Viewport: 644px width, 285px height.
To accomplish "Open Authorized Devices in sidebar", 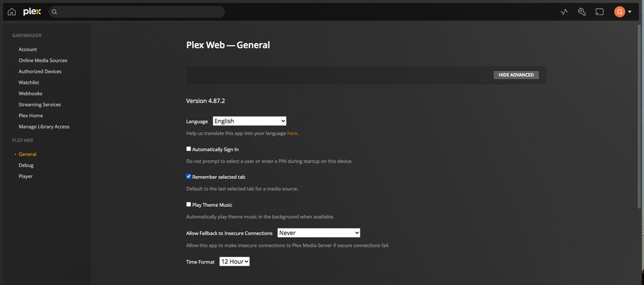I will pyautogui.click(x=40, y=72).
